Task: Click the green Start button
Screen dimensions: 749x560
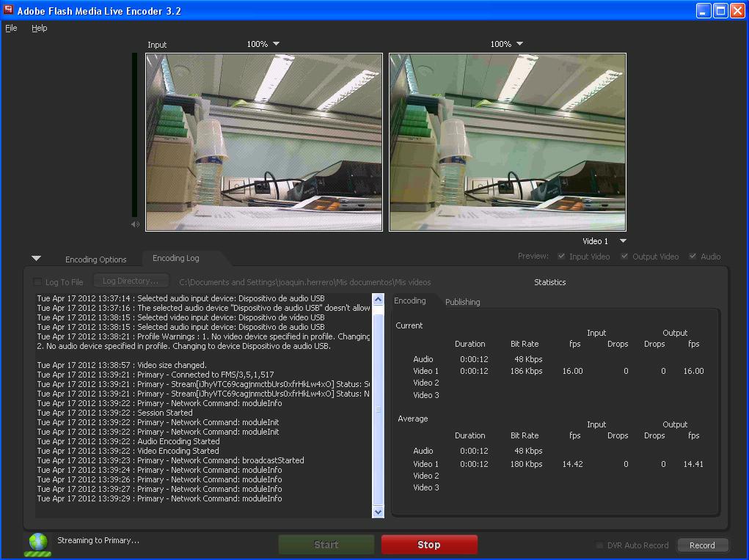Action: click(x=326, y=545)
